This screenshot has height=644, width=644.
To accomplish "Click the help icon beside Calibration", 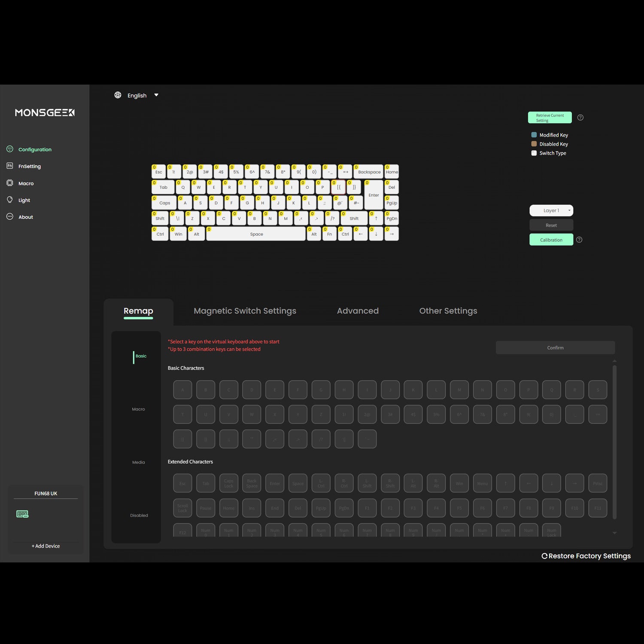I will 579,240.
